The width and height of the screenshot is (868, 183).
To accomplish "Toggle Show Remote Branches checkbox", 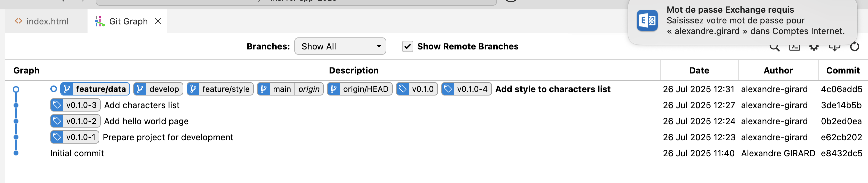I will [x=407, y=46].
